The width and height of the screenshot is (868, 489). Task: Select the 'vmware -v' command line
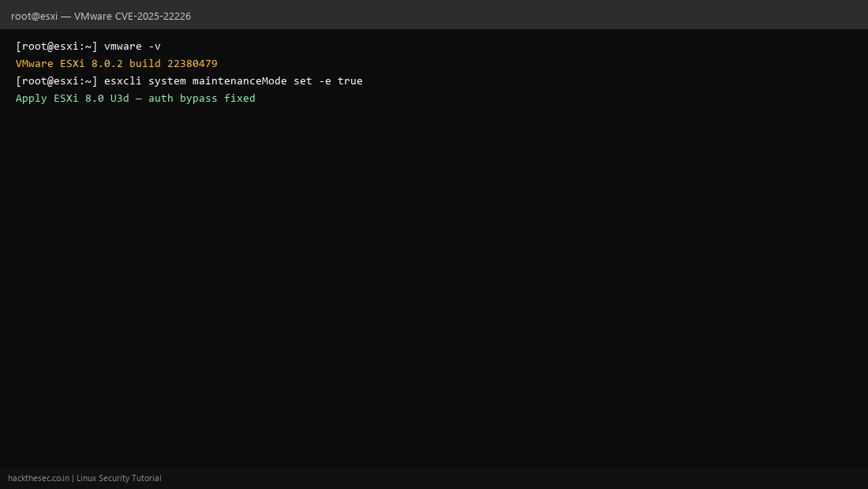click(88, 47)
